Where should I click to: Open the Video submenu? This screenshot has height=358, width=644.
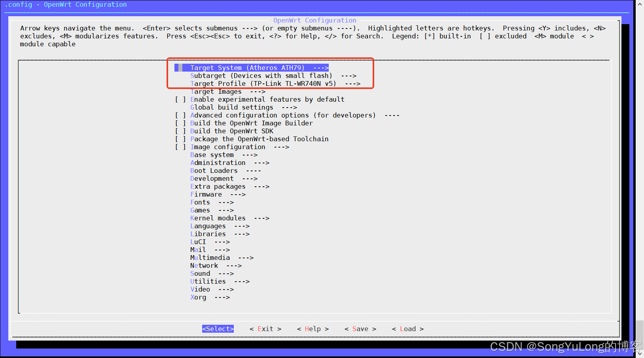(212, 289)
